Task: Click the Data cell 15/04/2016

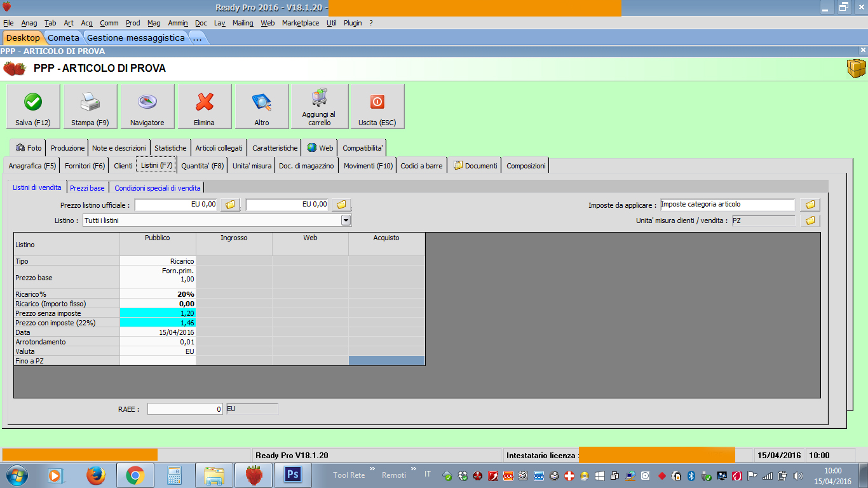Action: click(158, 332)
